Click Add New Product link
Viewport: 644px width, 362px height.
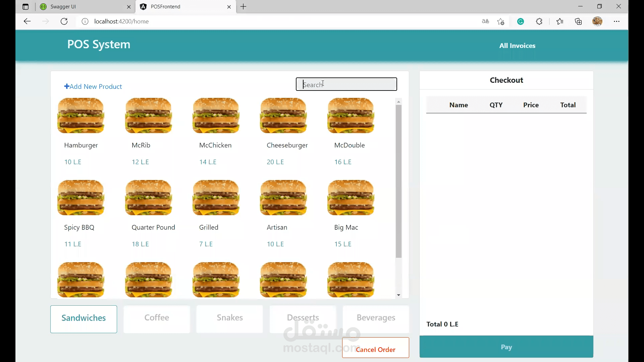coord(93,86)
